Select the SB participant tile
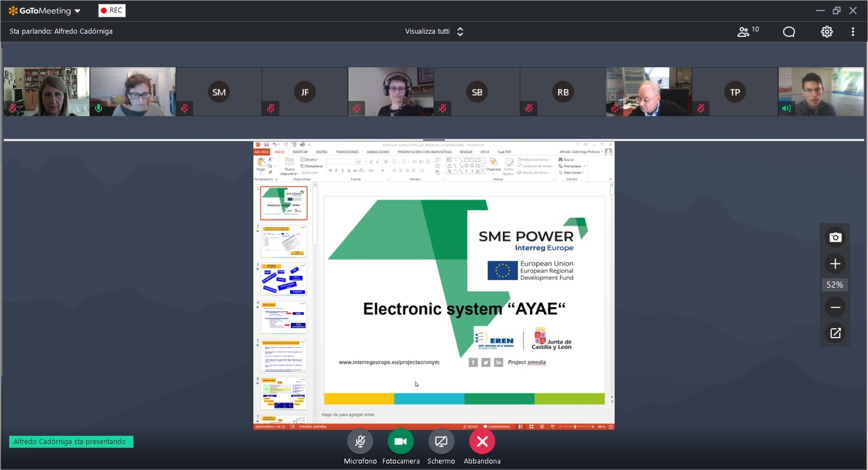Image resolution: width=868 pixels, height=470 pixels. [477, 92]
